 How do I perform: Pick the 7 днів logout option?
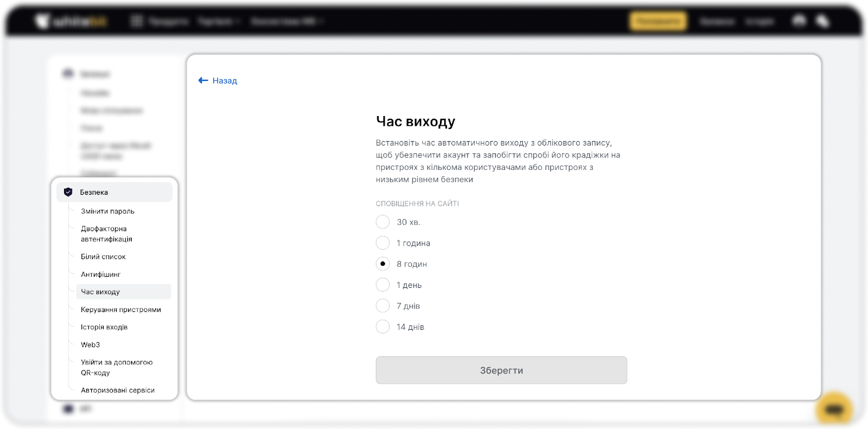point(382,306)
